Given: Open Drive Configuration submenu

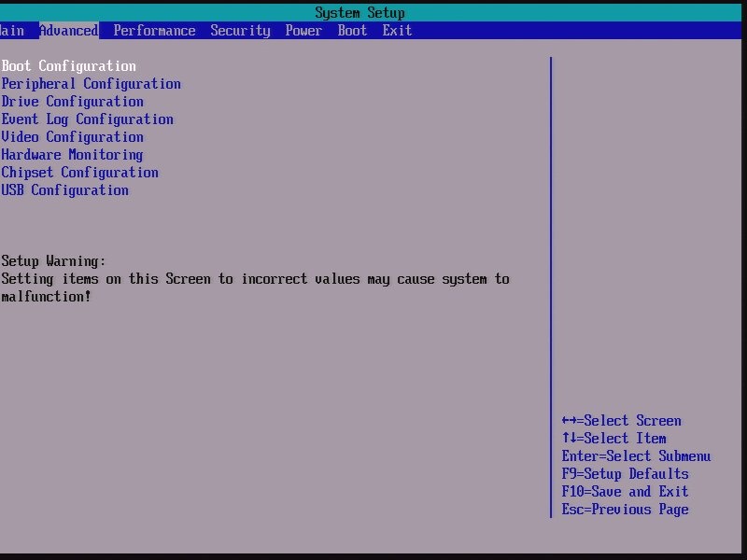Looking at the screenshot, I should click(x=72, y=101).
